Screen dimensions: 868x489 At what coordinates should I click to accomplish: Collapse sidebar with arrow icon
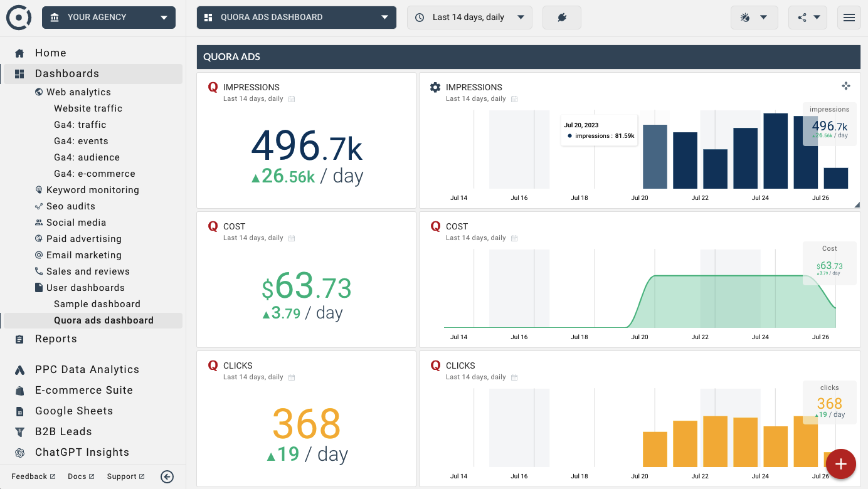click(167, 476)
